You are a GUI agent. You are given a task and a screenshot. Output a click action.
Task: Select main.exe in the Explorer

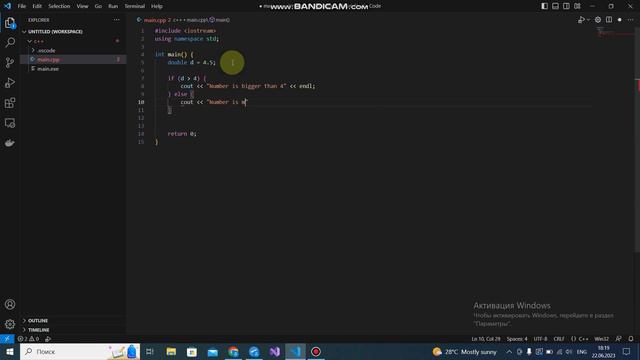coord(73,69)
